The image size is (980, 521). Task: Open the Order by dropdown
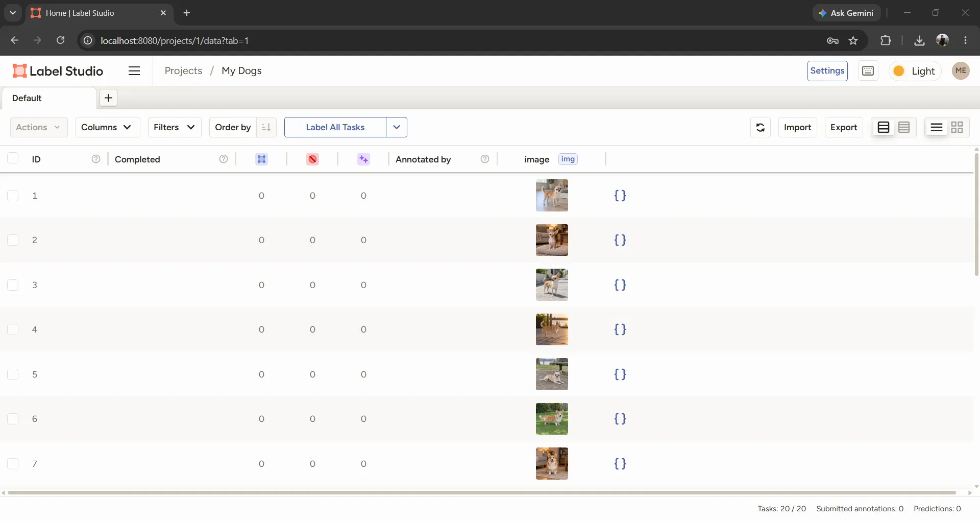pyautogui.click(x=233, y=127)
